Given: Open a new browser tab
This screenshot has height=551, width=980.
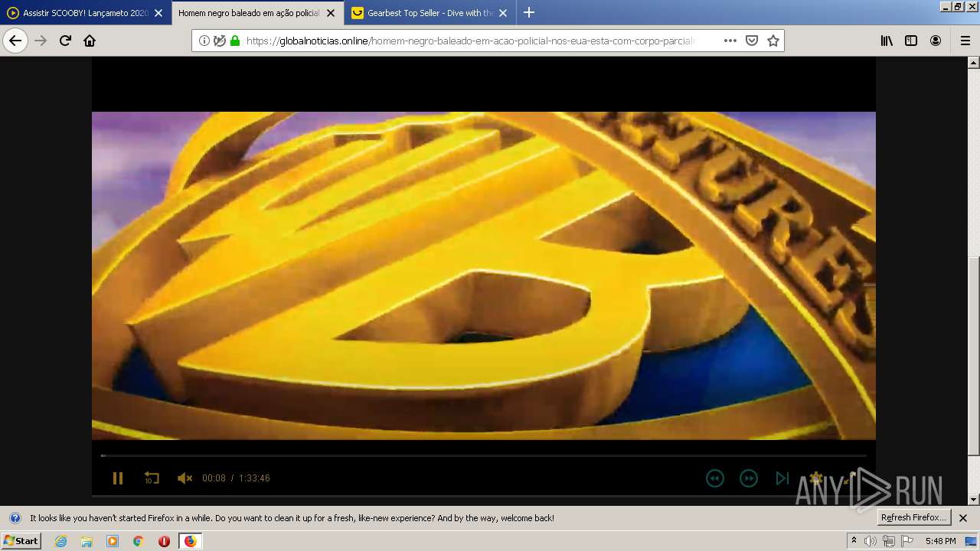Looking at the screenshot, I should (x=529, y=12).
